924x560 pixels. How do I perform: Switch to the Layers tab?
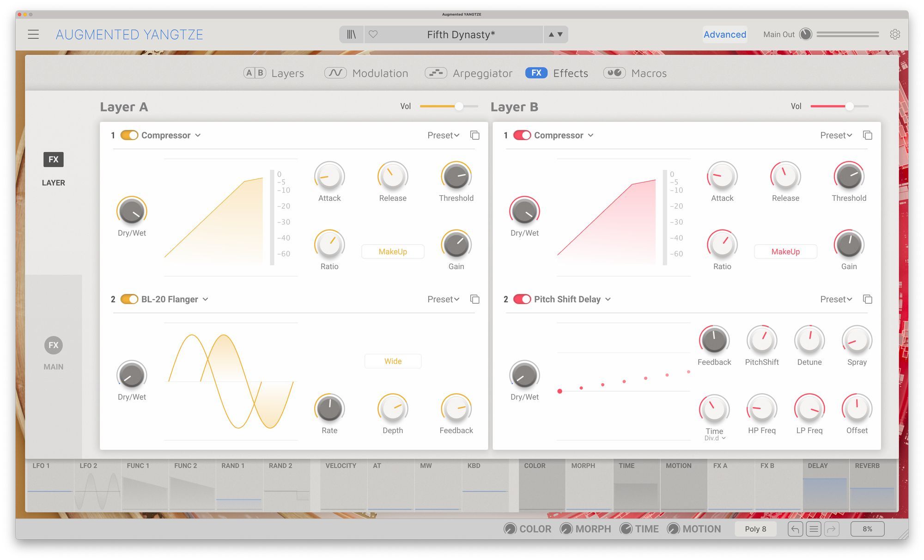pyautogui.click(x=274, y=73)
